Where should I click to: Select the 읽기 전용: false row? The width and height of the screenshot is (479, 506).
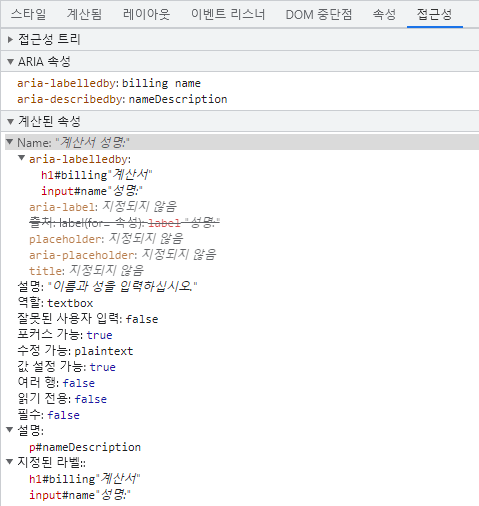(62, 399)
